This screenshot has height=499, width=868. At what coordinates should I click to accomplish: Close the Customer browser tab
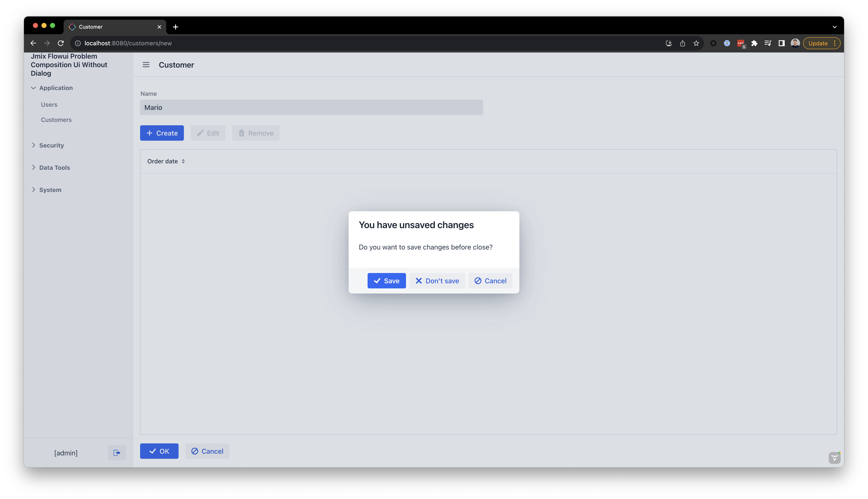coord(159,27)
